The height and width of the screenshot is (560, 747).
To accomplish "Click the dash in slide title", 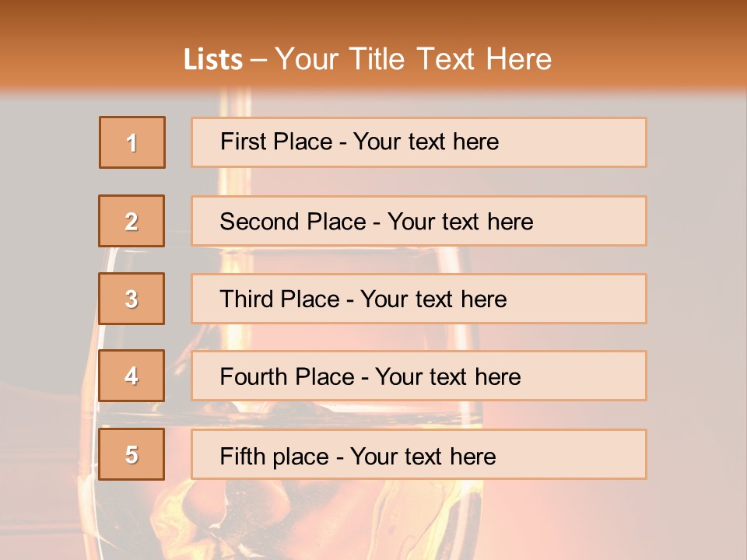I will [259, 60].
